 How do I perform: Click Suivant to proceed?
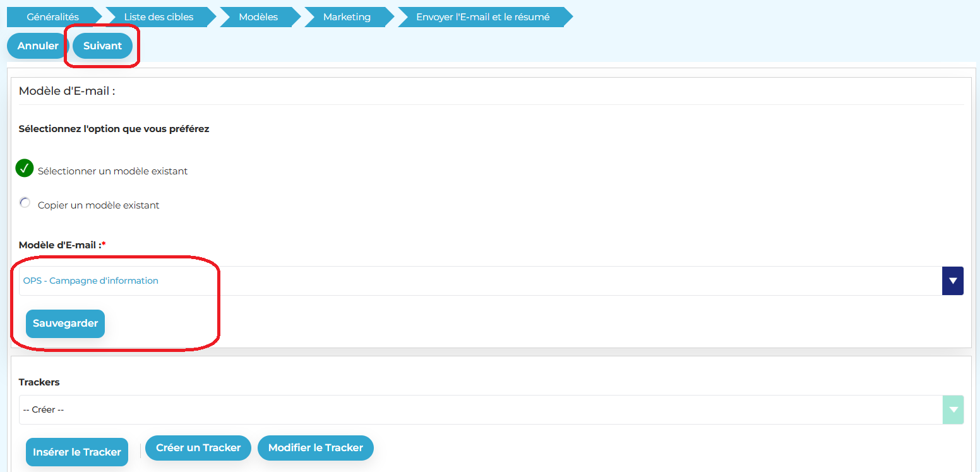[x=102, y=46]
